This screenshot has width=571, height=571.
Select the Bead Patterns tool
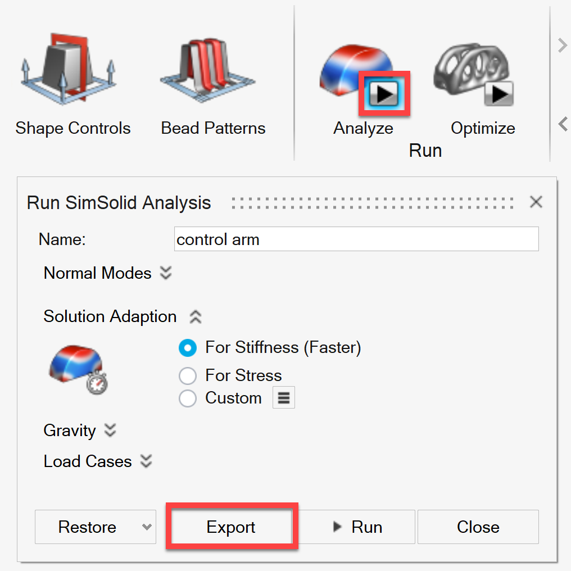pos(208,69)
